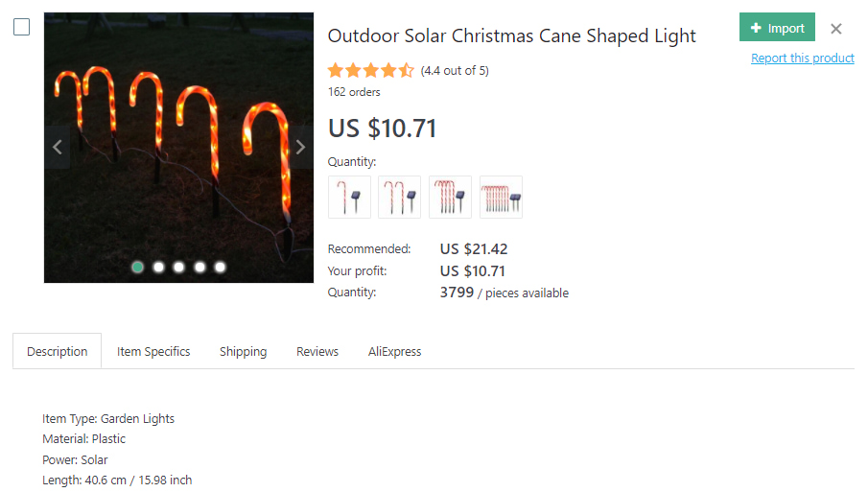Choose the third quantity variant thumbnail
The width and height of the screenshot is (868, 492).
[450, 197]
